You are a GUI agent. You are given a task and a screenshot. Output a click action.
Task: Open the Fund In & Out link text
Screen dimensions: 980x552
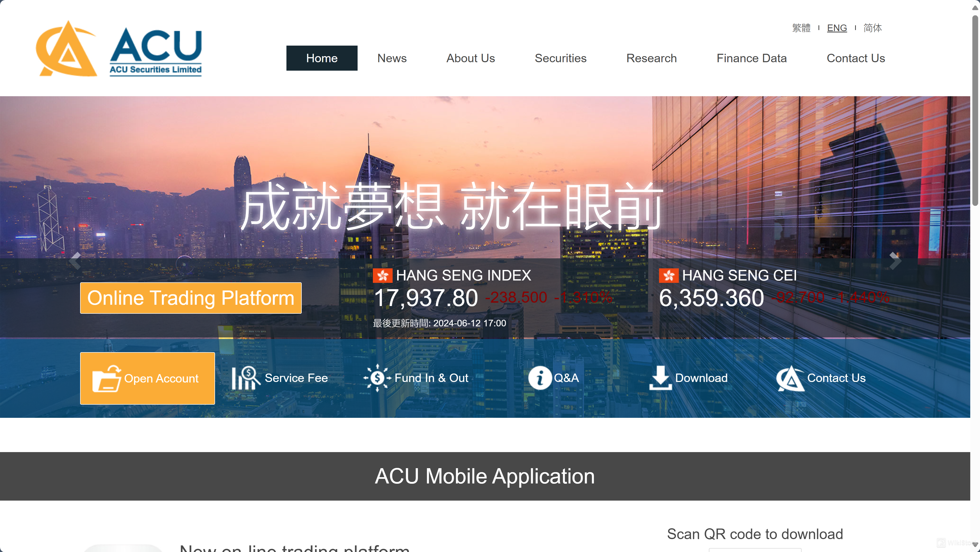coord(431,378)
